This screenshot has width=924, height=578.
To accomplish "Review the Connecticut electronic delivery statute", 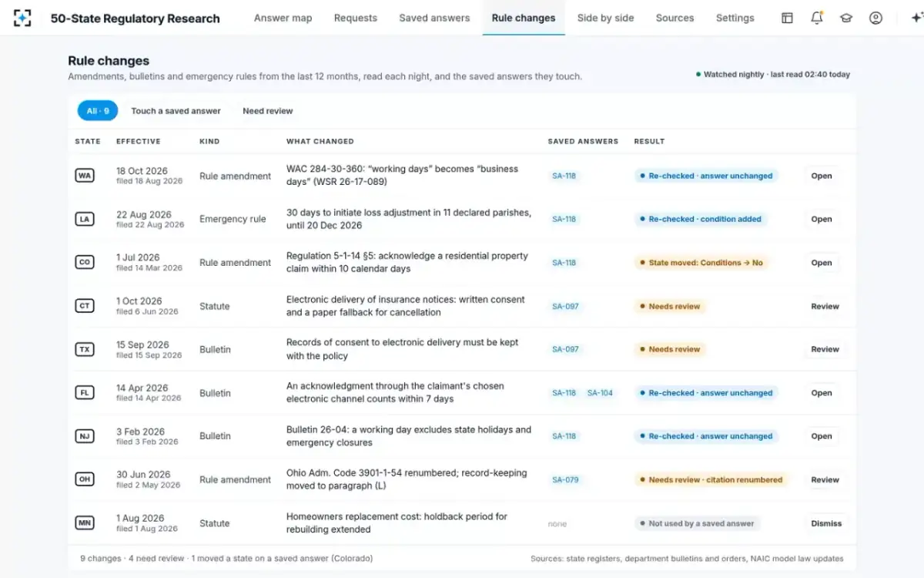I will tap(825, 306).
